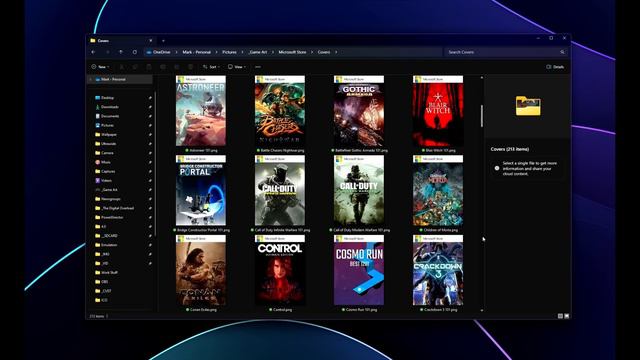
Task: Open the Sort dropdown
Action: [x=211, y=67]
